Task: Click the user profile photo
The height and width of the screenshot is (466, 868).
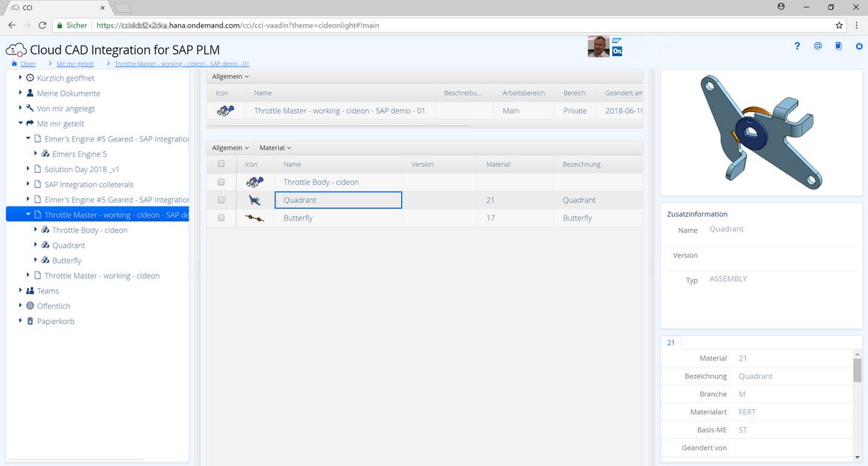Action: click(x=599, y=46)
